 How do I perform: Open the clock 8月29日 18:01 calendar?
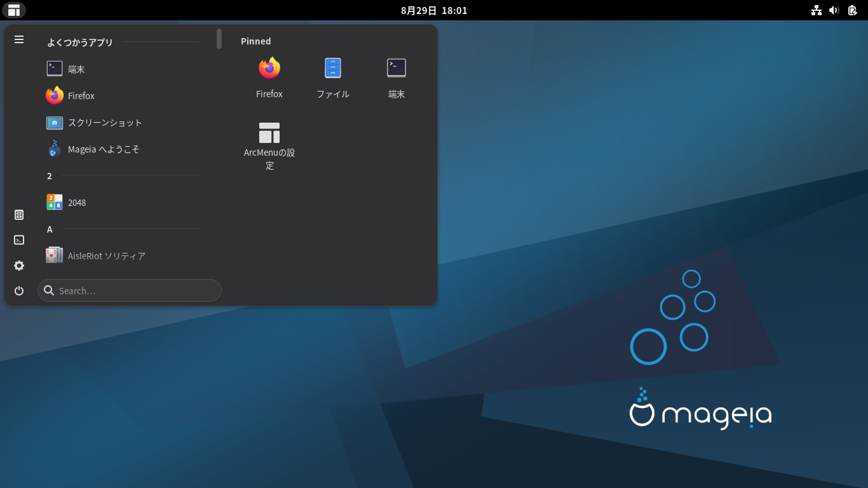(434, 10)
